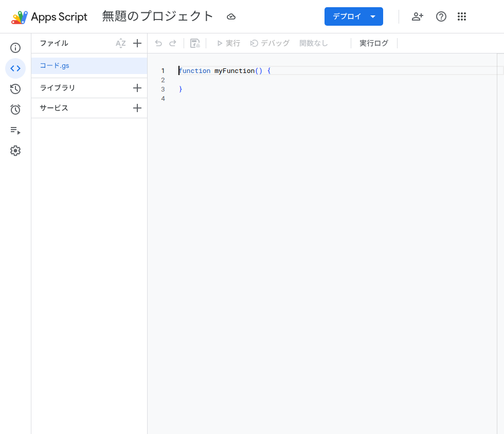This screenshot has height=434, width=504.
Task: Click the Apps Script logo
Action: pyautogui.click(x=20, y=17)
